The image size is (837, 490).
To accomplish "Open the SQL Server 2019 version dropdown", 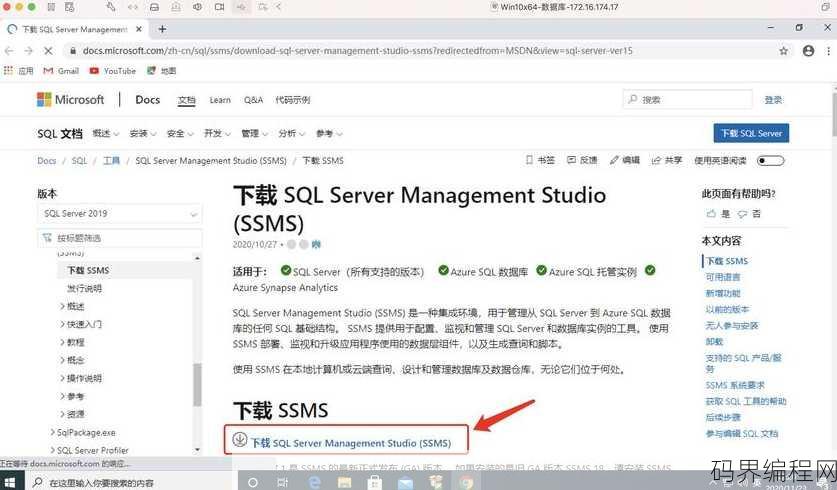I will 120,214.
